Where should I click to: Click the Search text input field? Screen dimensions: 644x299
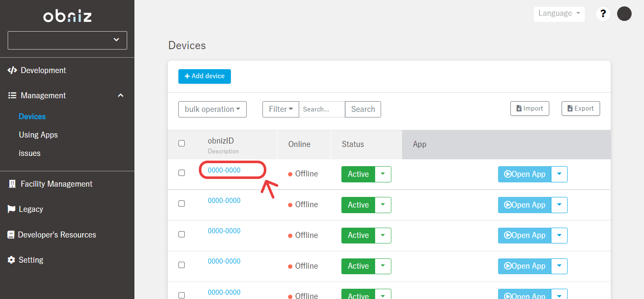(321, 109)
